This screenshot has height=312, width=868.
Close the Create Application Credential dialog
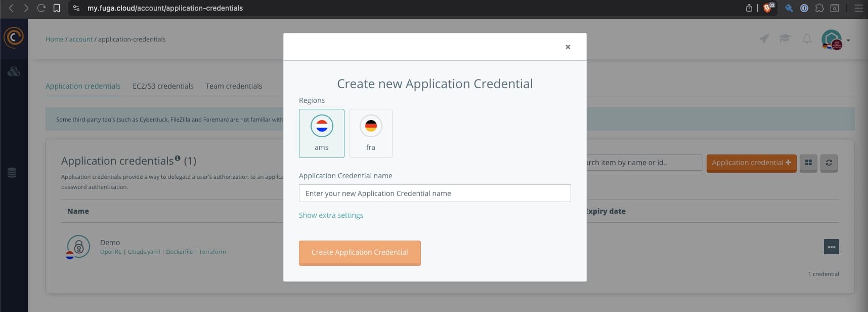click(568, 47)
